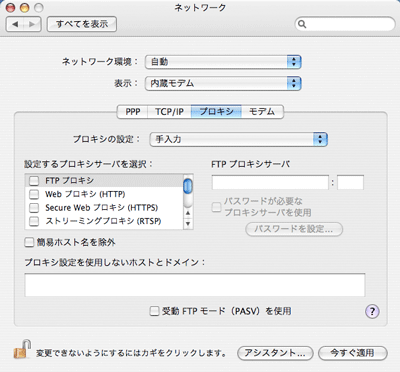400x372 pixels.
Task: Click the forward arrow in the toolbar
Action: (x=32, y=24)
